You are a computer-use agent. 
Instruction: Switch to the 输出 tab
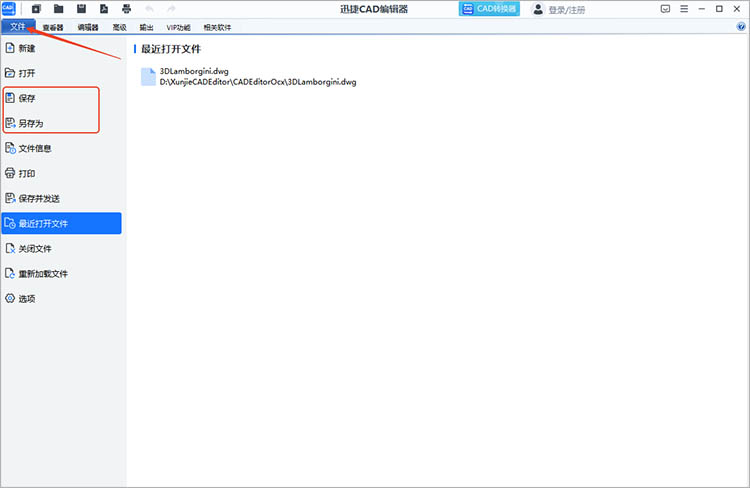click(x=146, y=27)
